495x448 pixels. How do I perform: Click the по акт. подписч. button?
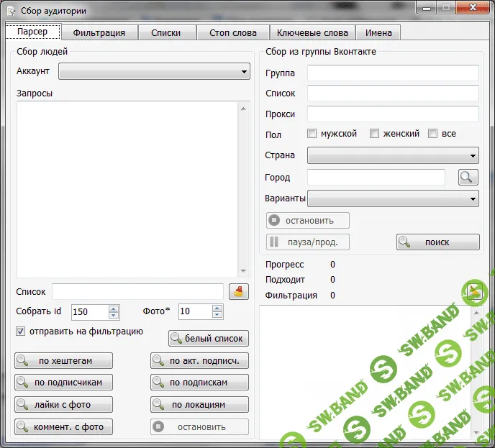[199, 360]
